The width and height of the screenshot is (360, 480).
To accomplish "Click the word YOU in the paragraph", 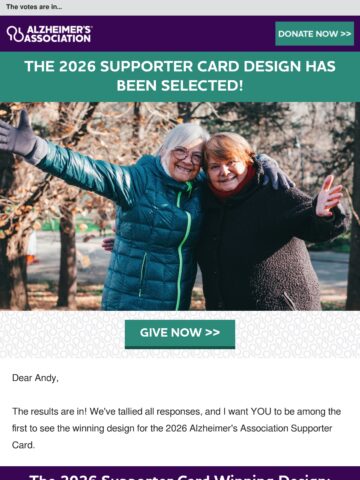I will 261,412.
